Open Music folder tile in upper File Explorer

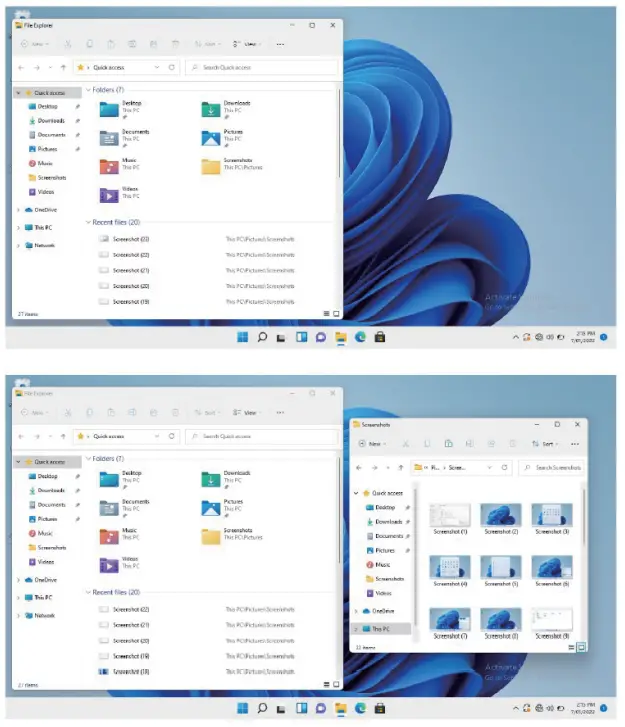point(120,166)
